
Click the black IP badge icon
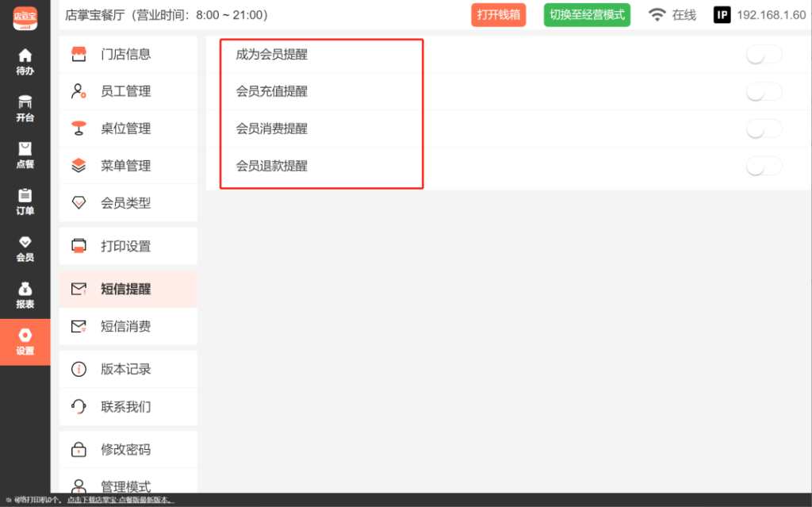pyautogui.click(x=722, y=15)
